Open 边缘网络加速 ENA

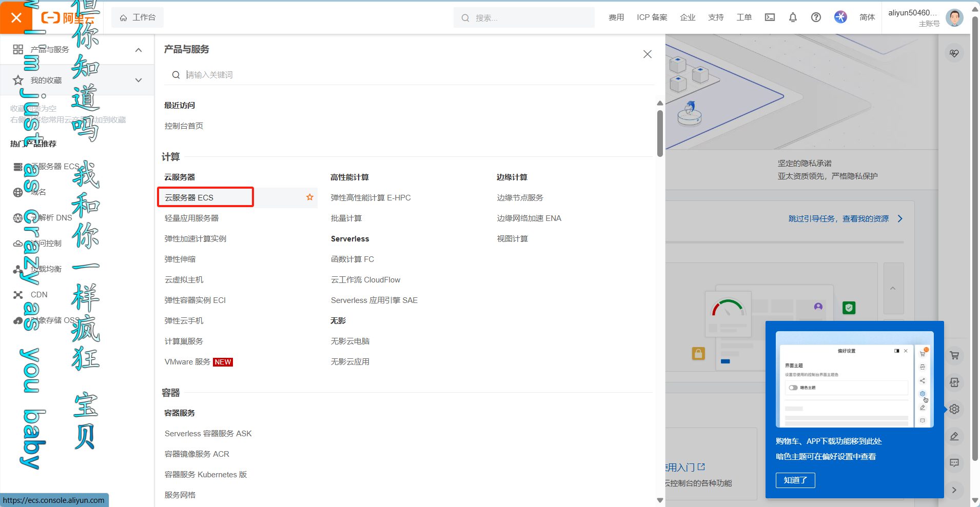pos(529,218)
